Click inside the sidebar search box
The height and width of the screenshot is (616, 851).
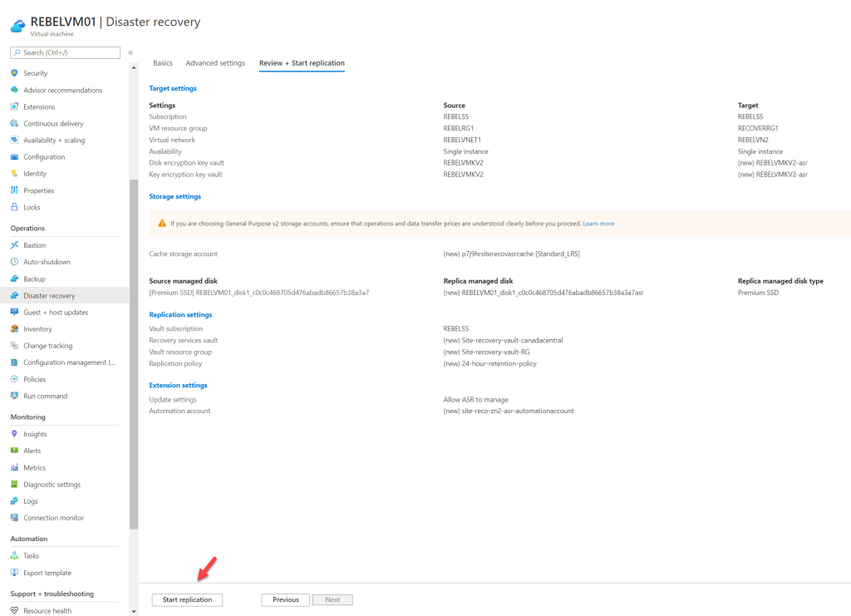coord(65,52)
